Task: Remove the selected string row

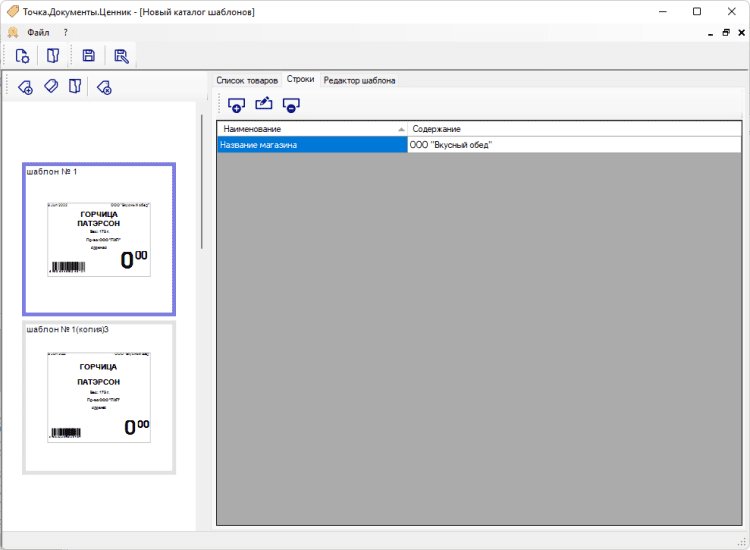Action: [291, 105]
